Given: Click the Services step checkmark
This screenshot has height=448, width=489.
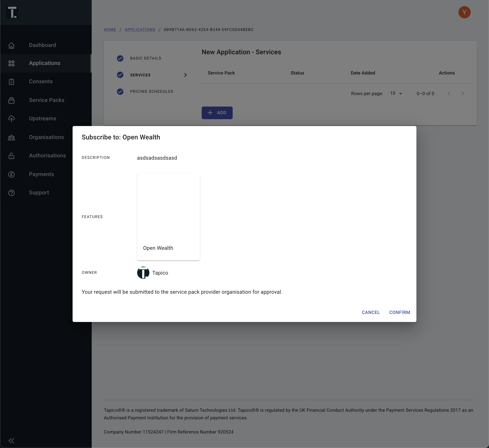Looking at the screenshot, I should [120, 75].
